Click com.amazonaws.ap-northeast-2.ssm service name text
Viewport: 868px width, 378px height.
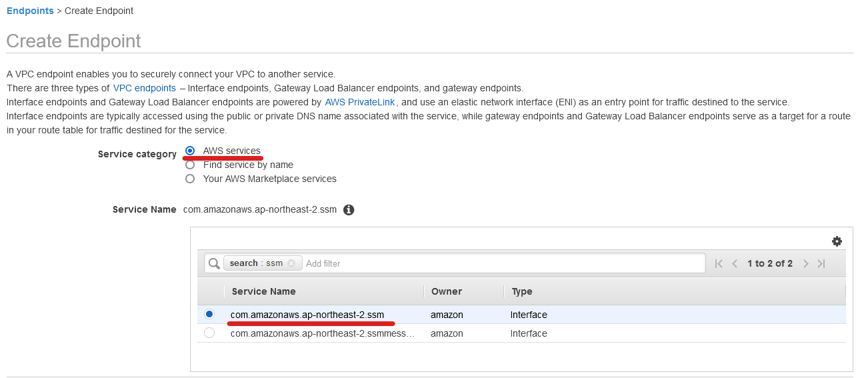307,315
